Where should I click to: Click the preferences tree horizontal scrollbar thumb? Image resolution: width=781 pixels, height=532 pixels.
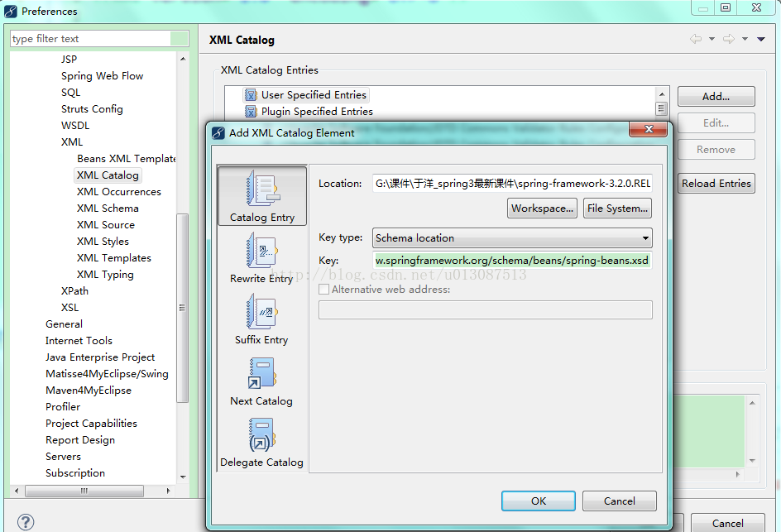(84, 491)
